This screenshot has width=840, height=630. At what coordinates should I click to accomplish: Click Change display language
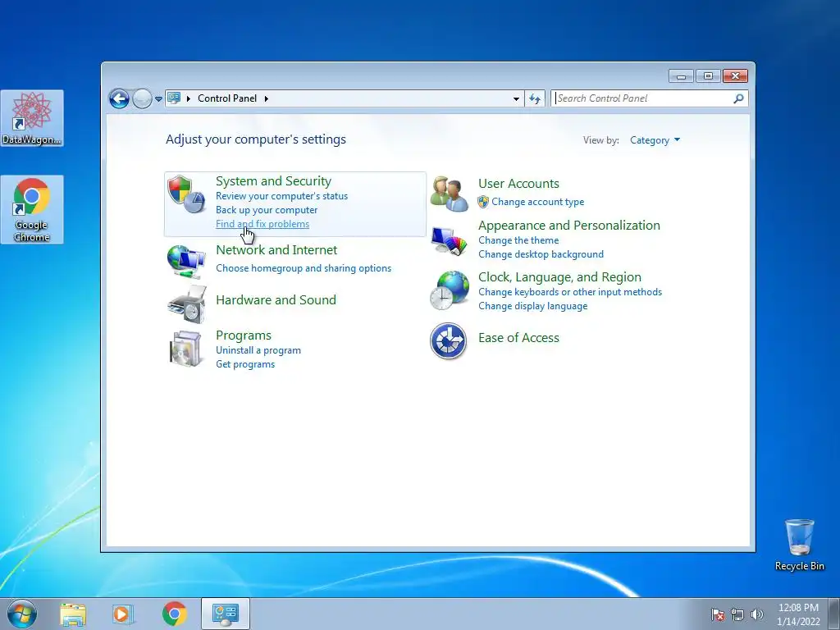532,307
